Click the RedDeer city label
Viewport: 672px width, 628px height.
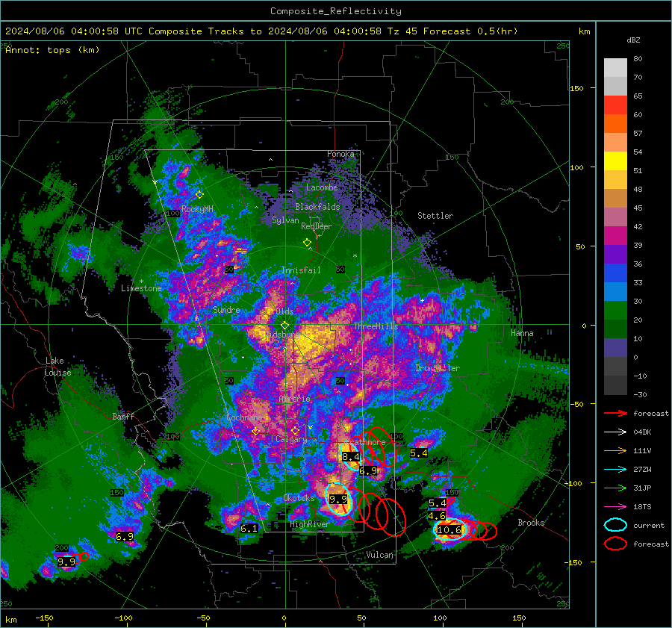pos(317,226)
